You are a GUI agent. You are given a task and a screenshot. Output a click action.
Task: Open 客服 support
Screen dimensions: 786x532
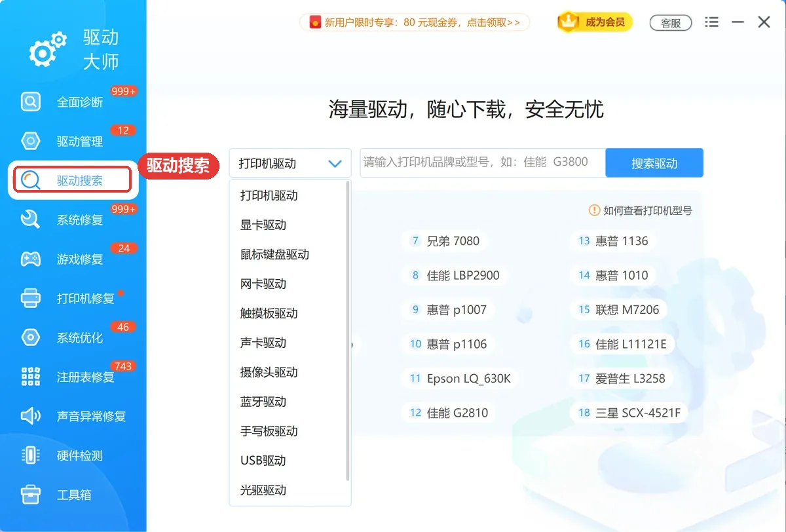pos(671,23)
